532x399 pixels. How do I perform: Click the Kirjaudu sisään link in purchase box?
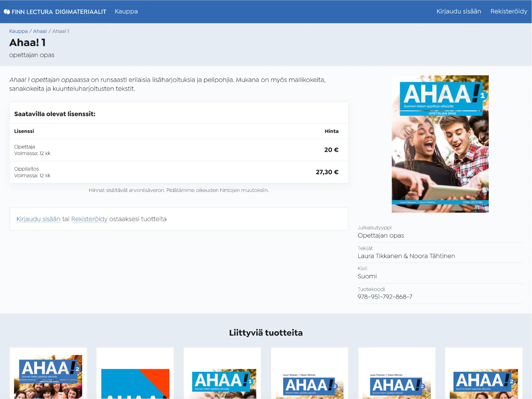pos(38,219)
